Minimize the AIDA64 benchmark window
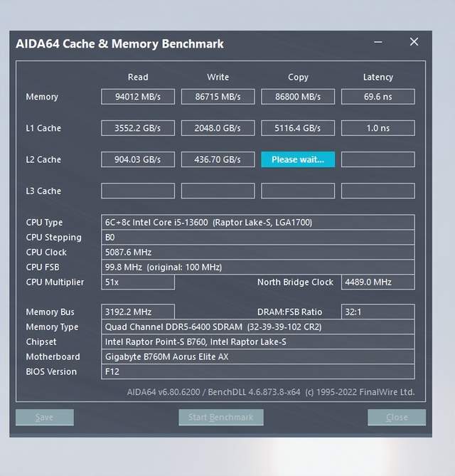Viewport: 455px width, 476px height. coord(378,42)
